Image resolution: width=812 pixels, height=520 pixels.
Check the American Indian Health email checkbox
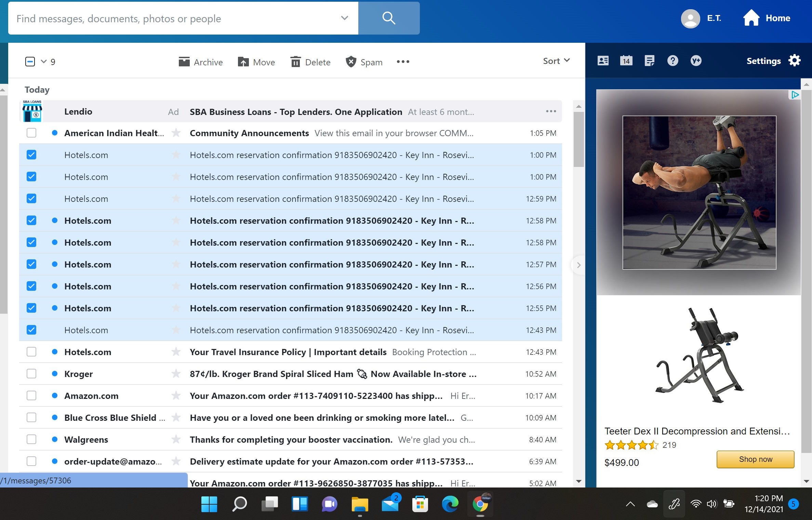31,133
